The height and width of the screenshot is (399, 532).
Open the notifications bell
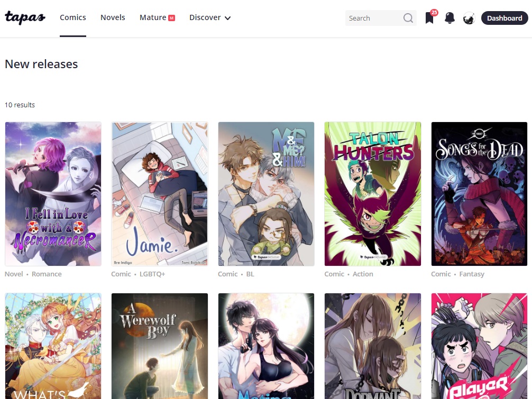coord(450,18)
